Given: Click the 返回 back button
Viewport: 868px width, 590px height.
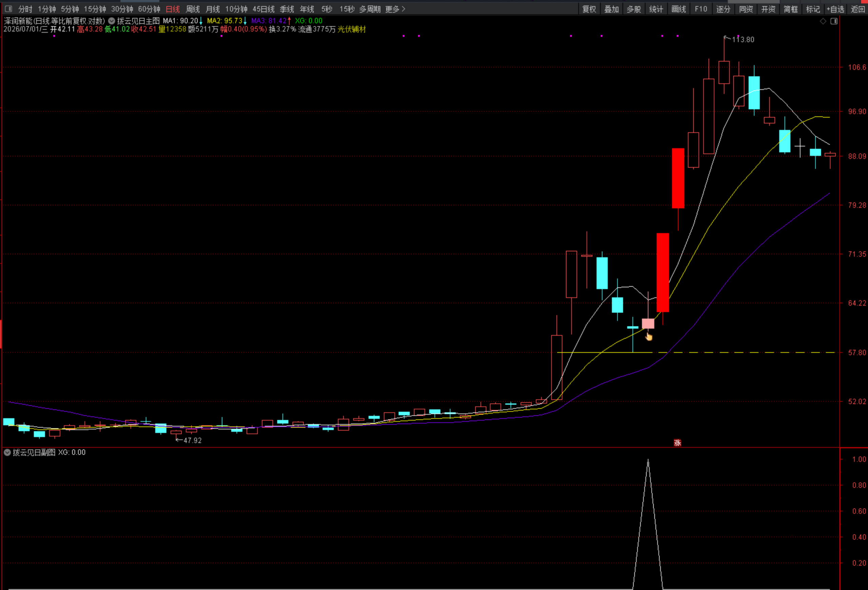Looking at the screenshot, I should click(858, 9).
